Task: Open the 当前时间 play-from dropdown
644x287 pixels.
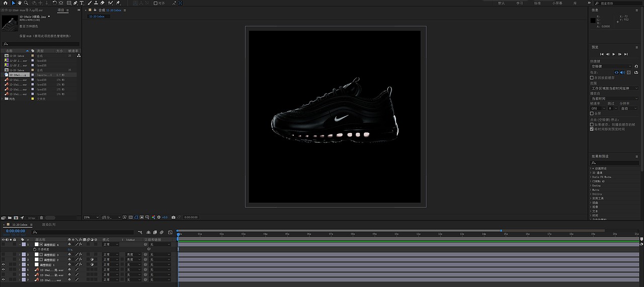Action: click(614, 99)
